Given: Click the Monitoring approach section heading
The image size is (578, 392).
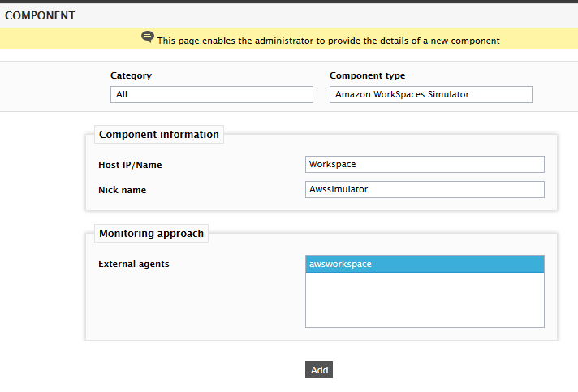Looking at the screenshot, I should (152, 234).
